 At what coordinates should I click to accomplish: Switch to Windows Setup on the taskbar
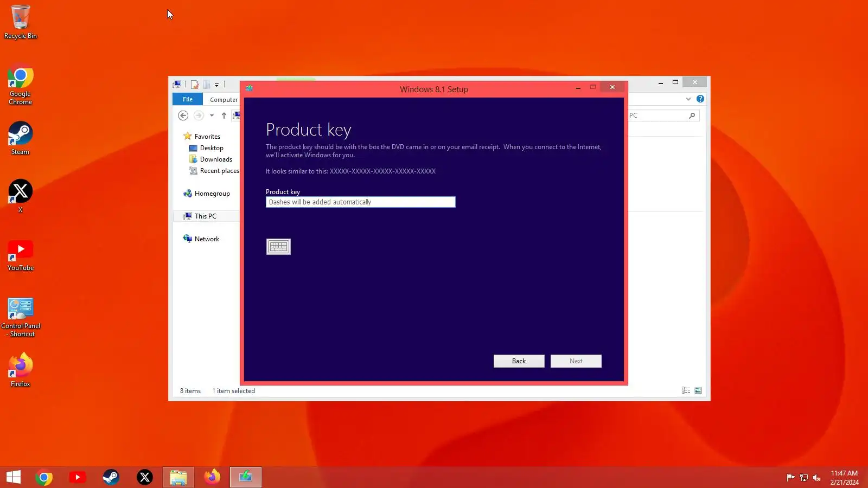246,477
